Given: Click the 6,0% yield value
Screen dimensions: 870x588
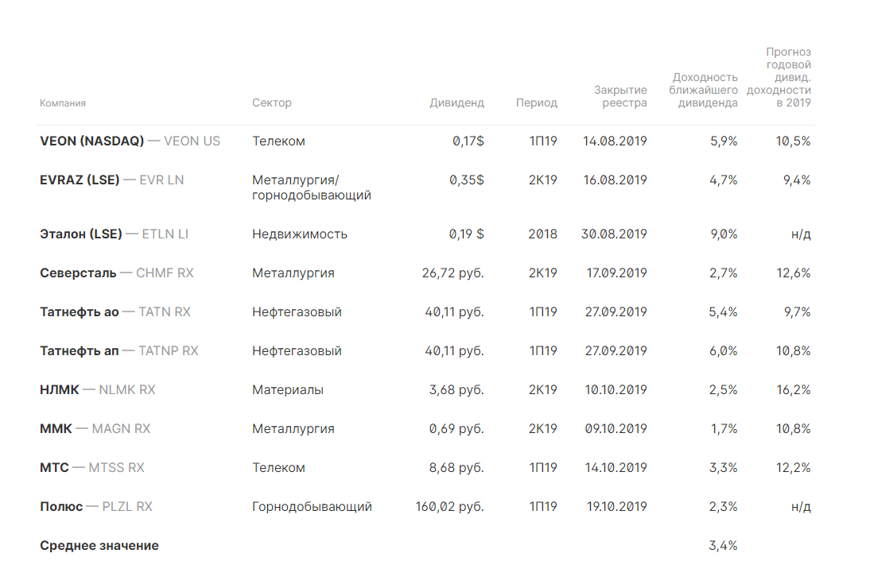Looking at the screenshot, I should tap(723, 350).
